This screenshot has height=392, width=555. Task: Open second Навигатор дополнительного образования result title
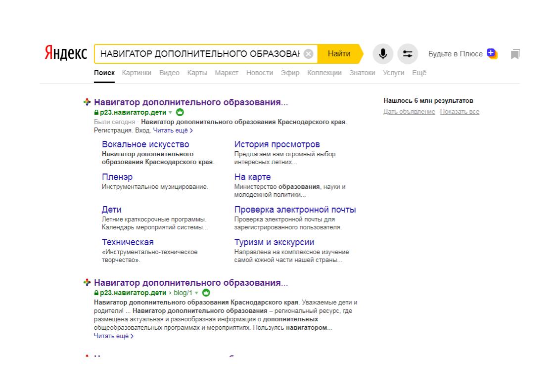(191, 283)
